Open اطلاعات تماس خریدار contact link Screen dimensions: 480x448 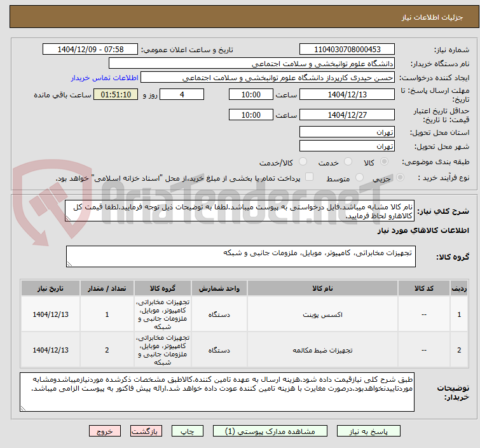[x=105, y=78]
